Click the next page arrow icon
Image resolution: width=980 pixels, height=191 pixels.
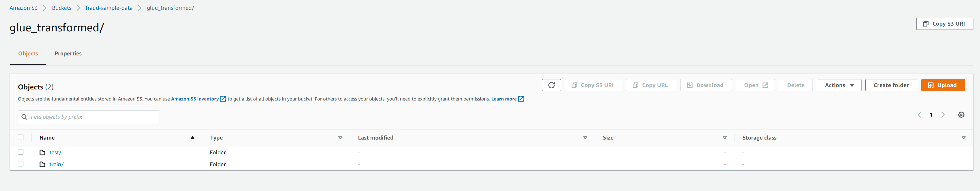coord(943,115)
